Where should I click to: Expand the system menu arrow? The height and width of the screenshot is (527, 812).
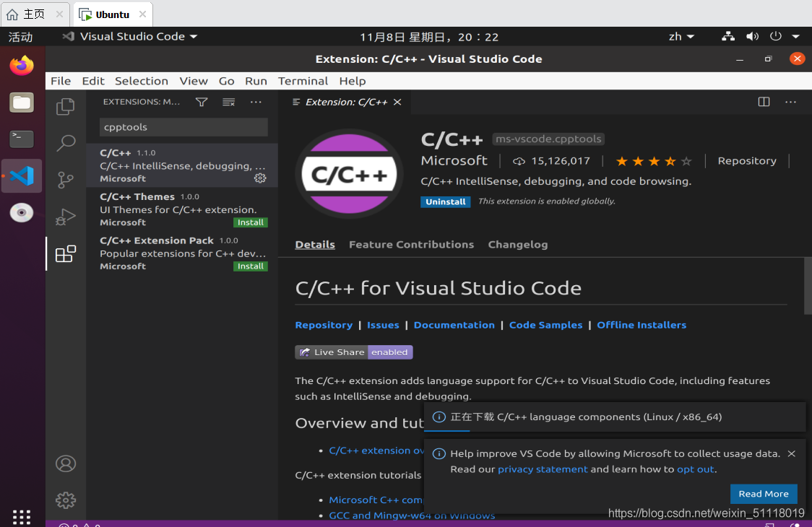(796, 36)
